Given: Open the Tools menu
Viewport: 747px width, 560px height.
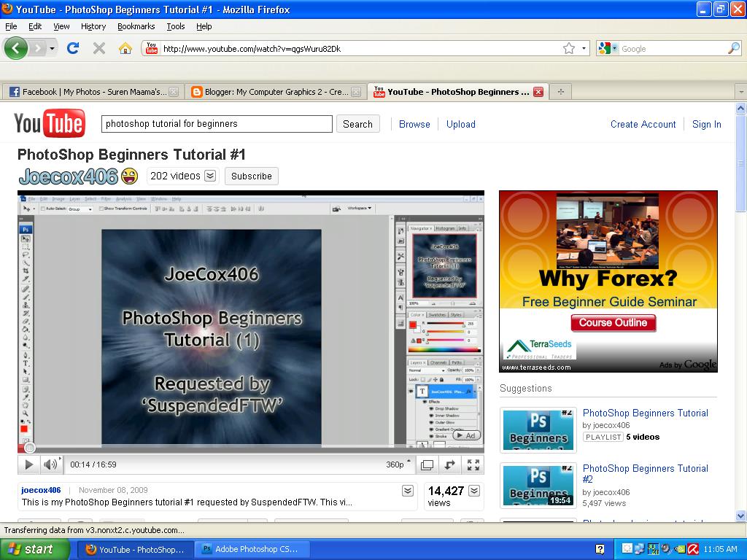Looking at the screenshot, I should pos(175,26).
